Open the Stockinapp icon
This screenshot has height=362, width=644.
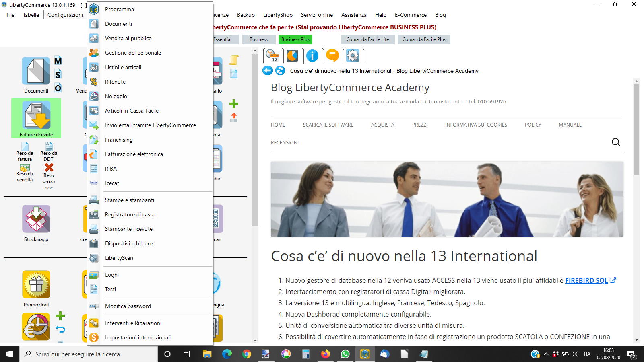pos(36,219)
